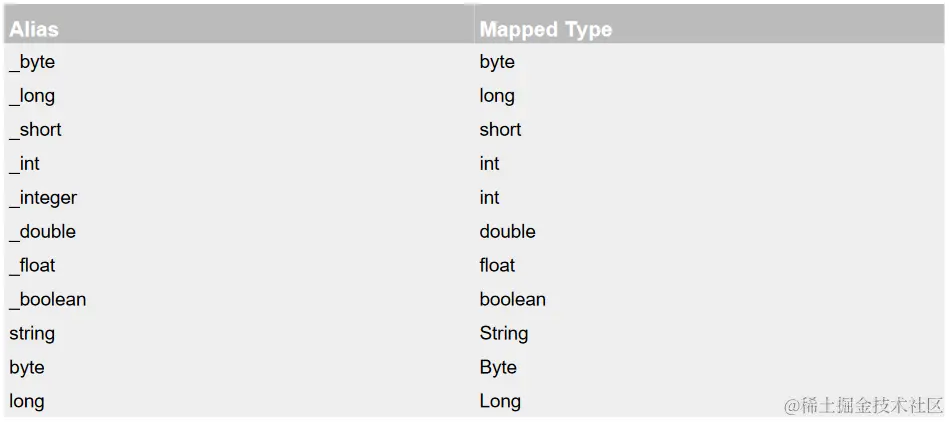This screenshot has width=950, height=422.
Task: Click the Mapped Type column header
Action: pyautogui.click(x=545, y=29)
